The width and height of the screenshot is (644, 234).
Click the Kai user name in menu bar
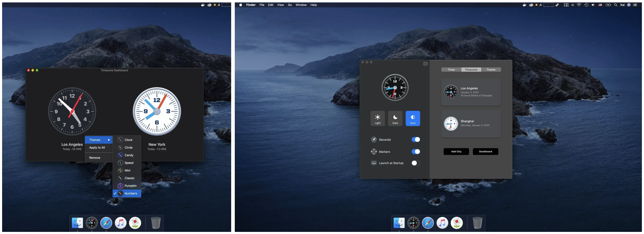622,5
